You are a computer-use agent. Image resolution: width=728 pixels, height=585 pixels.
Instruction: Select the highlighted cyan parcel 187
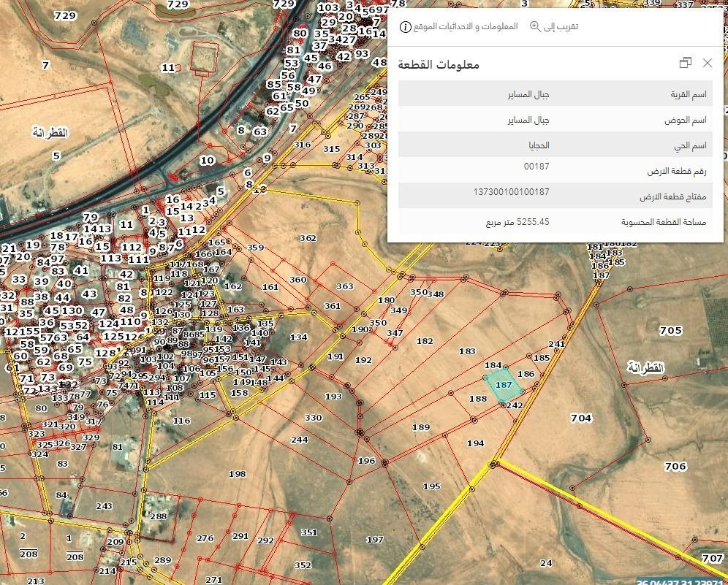(503, 386)
